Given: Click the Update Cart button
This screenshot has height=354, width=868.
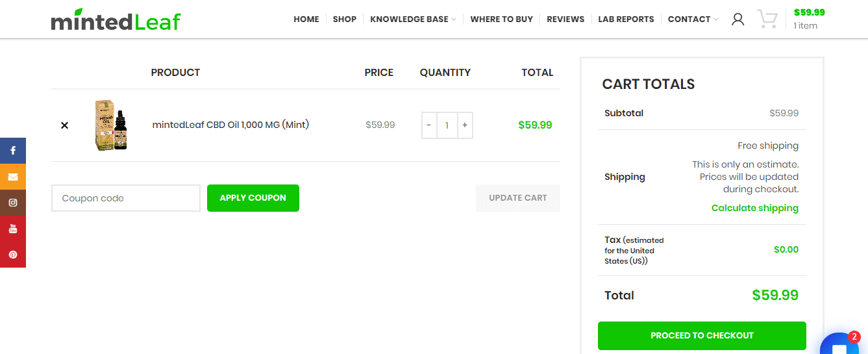Looking at the screenshot, I should pos(518,198).
